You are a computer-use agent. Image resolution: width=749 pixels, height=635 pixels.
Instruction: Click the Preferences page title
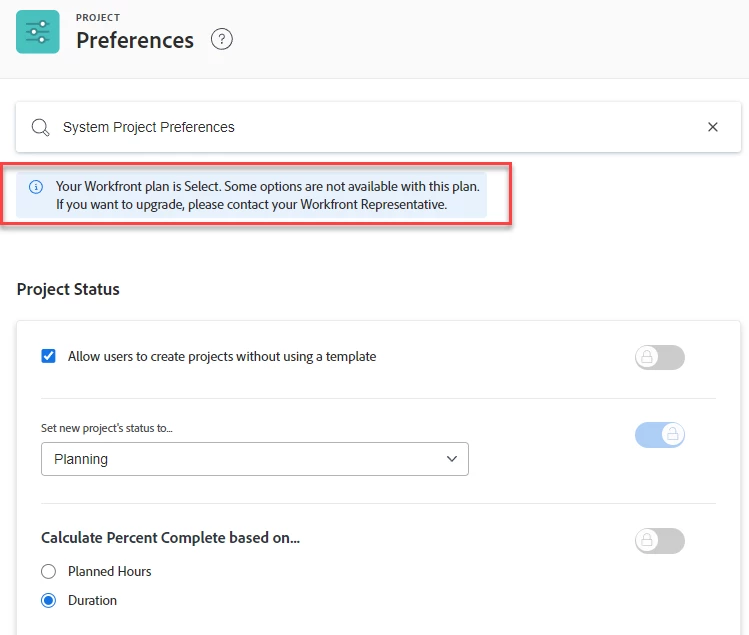(x=135, y=40)
